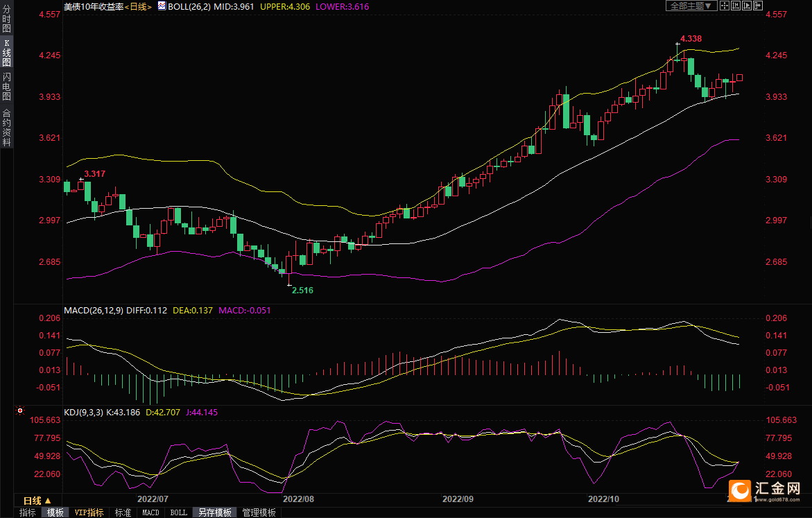Click the 2022/07 date axis label
Viewport: 812px width, 518px height.
[153, 499]
